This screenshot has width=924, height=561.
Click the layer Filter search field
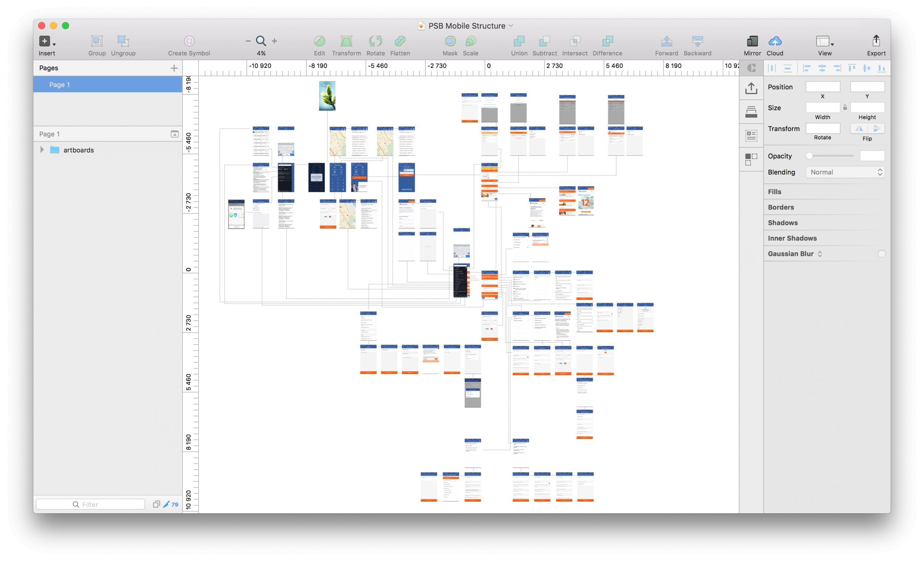91,504
